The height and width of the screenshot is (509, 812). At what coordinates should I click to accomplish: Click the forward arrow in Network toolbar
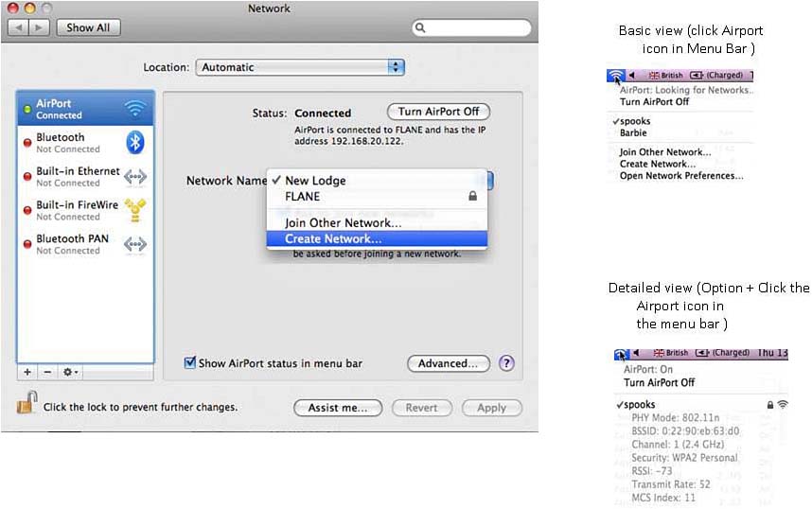click(39, 27)
